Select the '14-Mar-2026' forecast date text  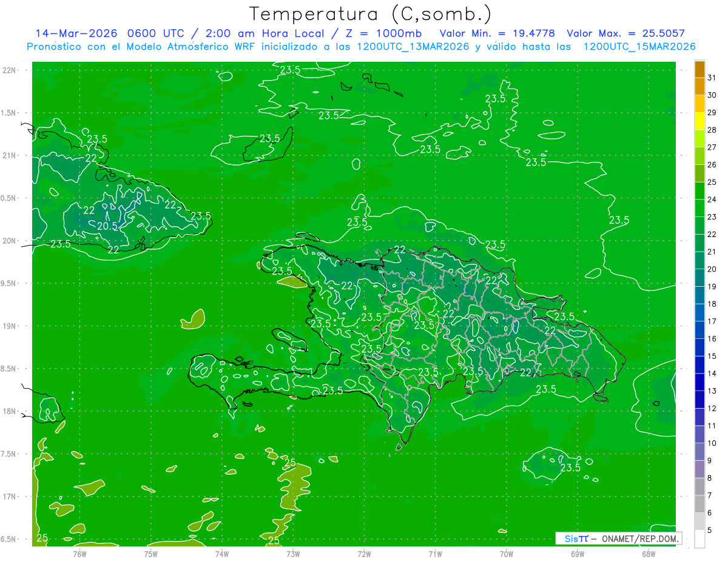[76, 33]
